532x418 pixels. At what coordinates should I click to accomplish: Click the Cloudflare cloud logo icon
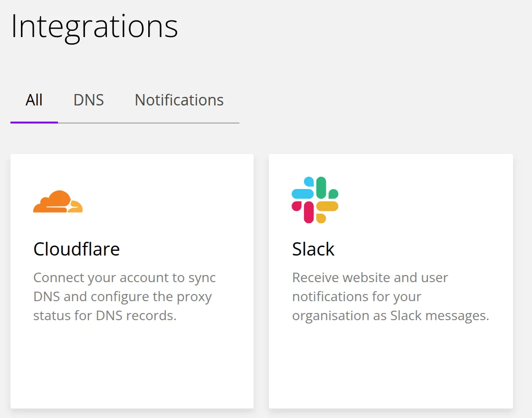point(58,201)
